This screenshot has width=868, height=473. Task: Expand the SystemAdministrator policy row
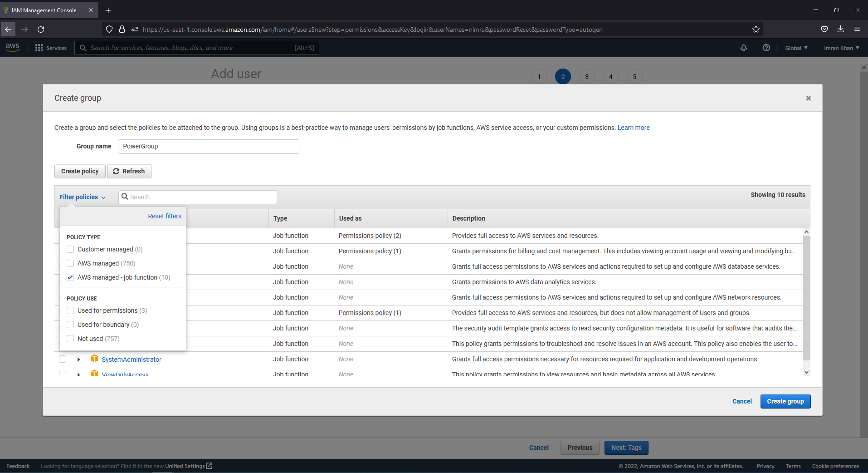[x=78, y=359]
